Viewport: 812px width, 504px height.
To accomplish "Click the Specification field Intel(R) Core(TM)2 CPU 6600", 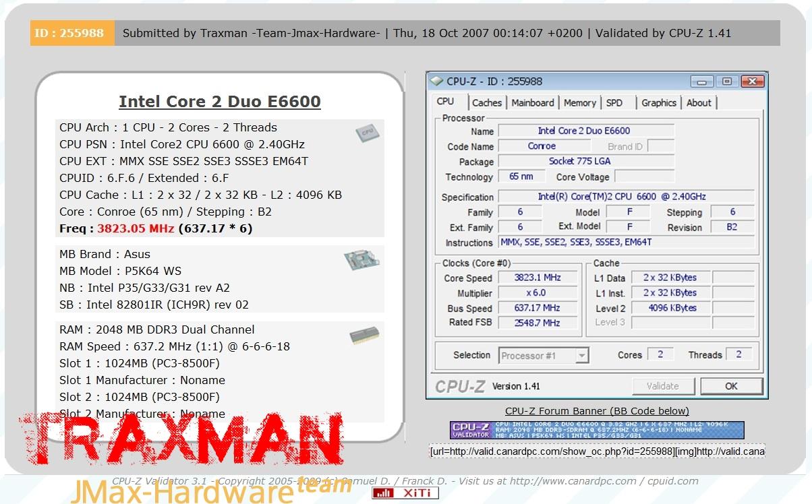I will pos(626,197).
